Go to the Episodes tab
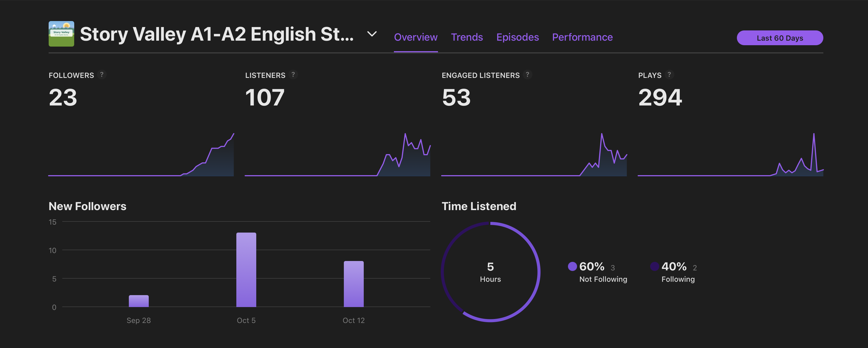 click(x=517, y=37)
